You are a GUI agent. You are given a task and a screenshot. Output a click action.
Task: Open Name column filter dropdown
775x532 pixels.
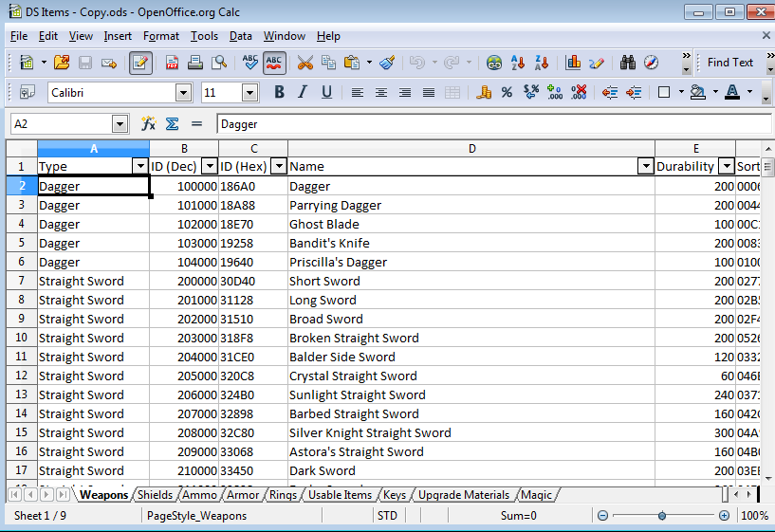pos(645,167)
